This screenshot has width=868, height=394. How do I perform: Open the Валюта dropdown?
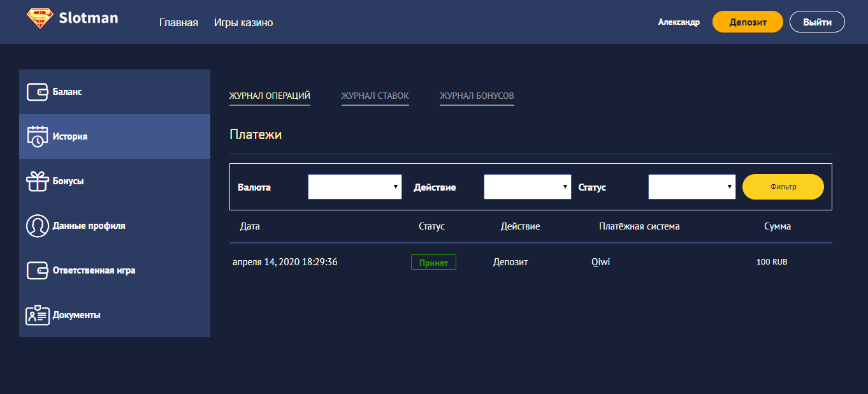355,187
